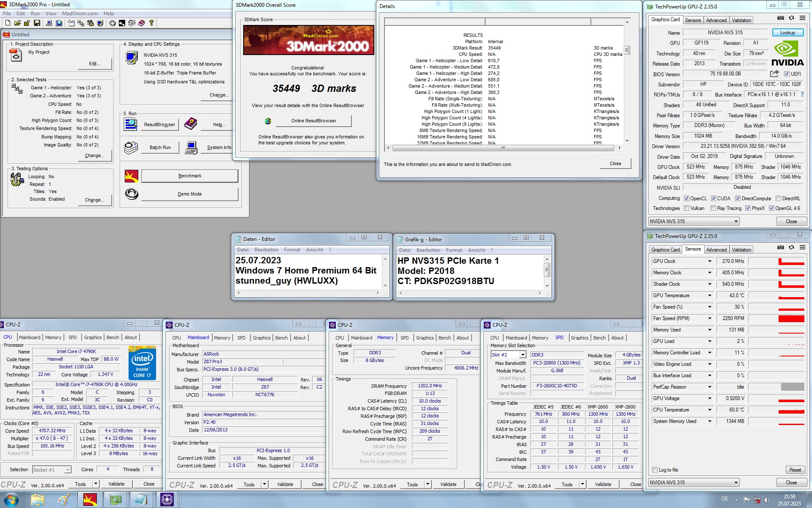Open the MadOnion.com menu in 3DMark2000
Image resolution: width=812 pixels, height=508 pixels.
click(x=80, y=14)
